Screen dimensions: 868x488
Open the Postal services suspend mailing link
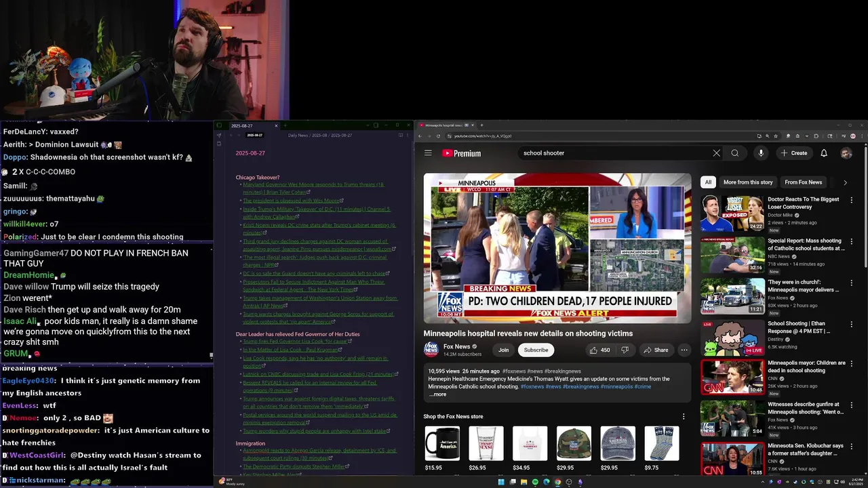pos(320,418)
